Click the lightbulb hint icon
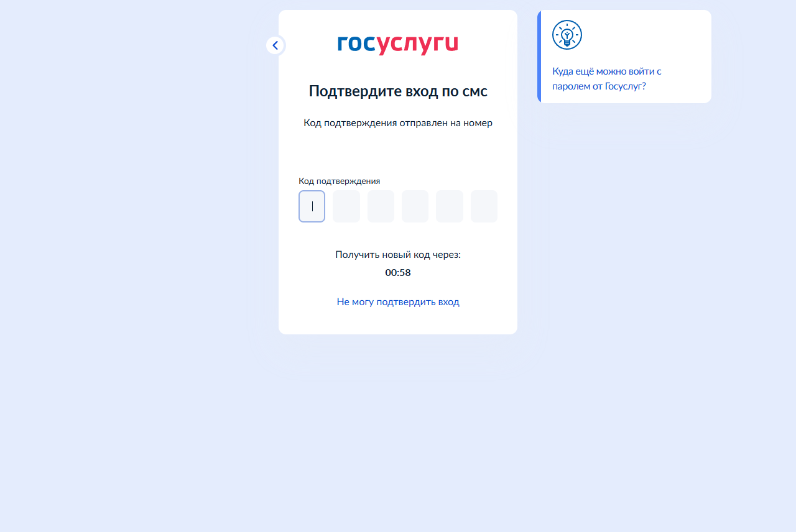Screen dimensions: 796x532 point(567,35)
